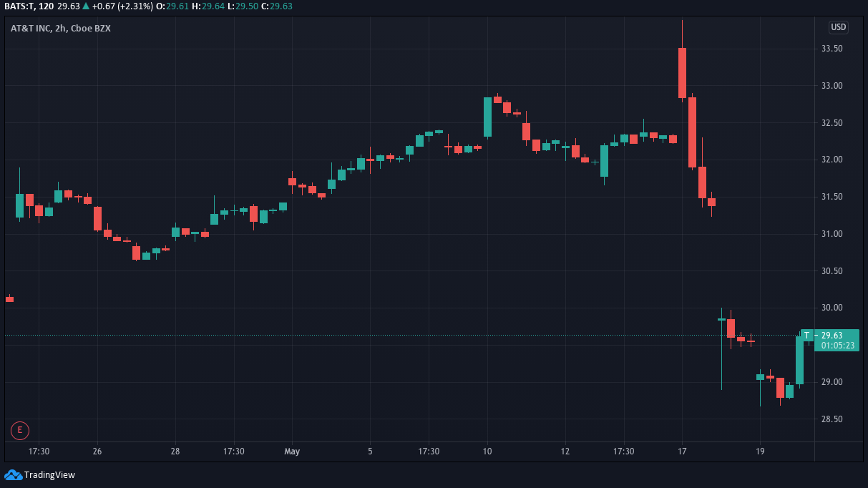The height and width of the screenshot is (488, 868).
Task: Click the open price O:29.61 value
Action: coord(172,6)
